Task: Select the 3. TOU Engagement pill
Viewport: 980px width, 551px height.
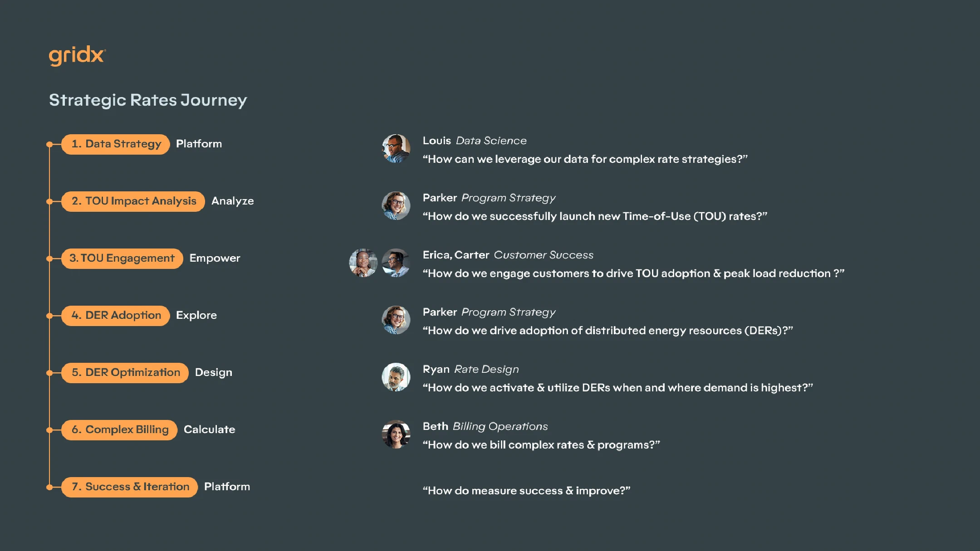Action: pyautogui.click(x=122, y=258)
